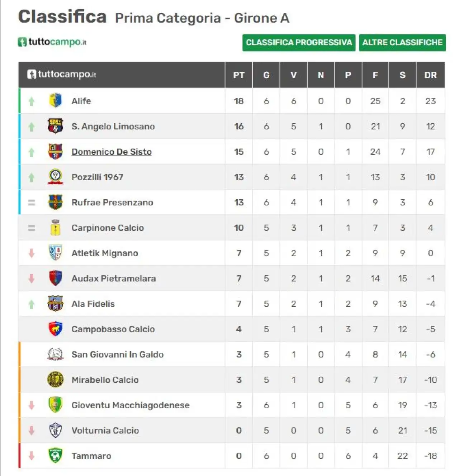Click the Alife team crest icon
Screen dimensions: 459x476
(x=55, y=101)
